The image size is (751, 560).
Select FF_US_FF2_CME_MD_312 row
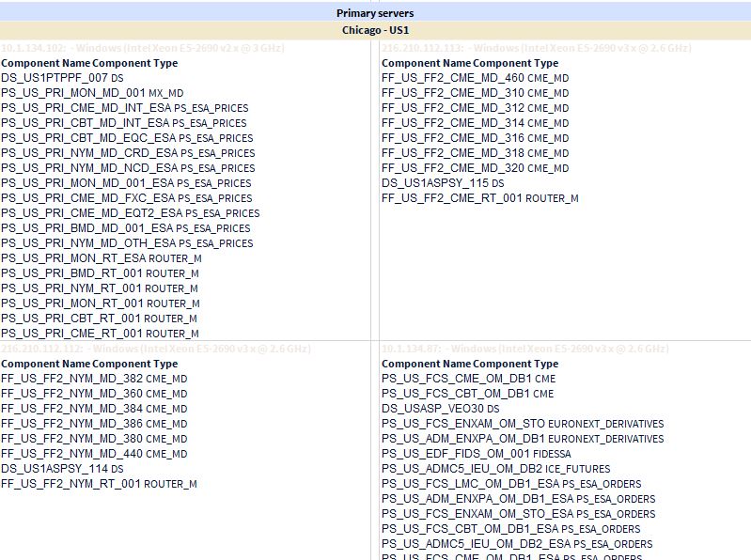click(475, 108)
